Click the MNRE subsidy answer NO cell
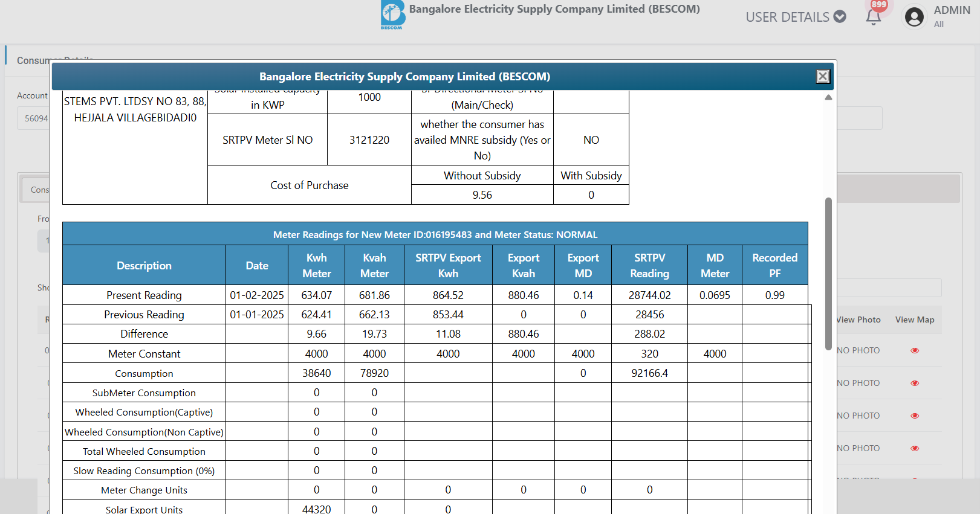This screenshot has height=514, width=980. (591, 140)
